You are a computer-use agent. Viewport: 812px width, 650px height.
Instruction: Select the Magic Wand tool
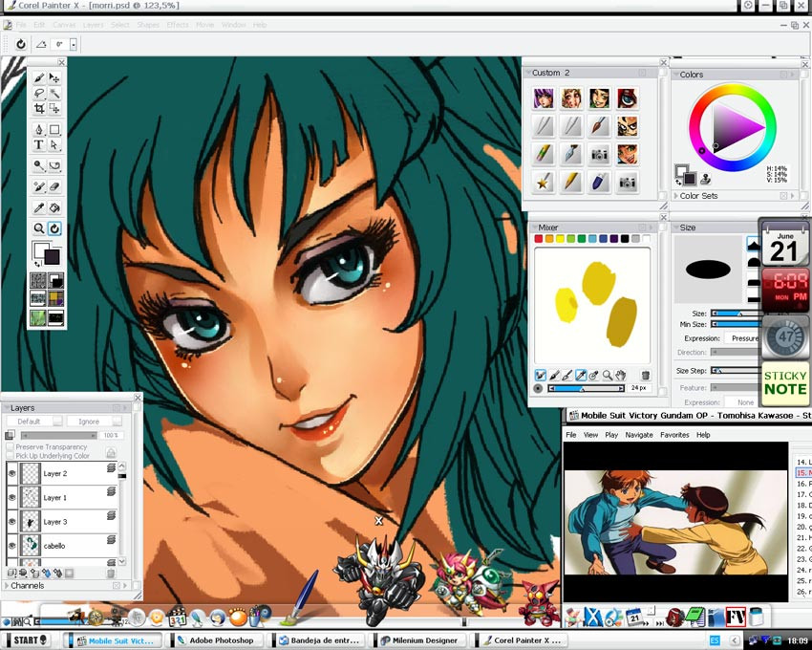point(54,94)
